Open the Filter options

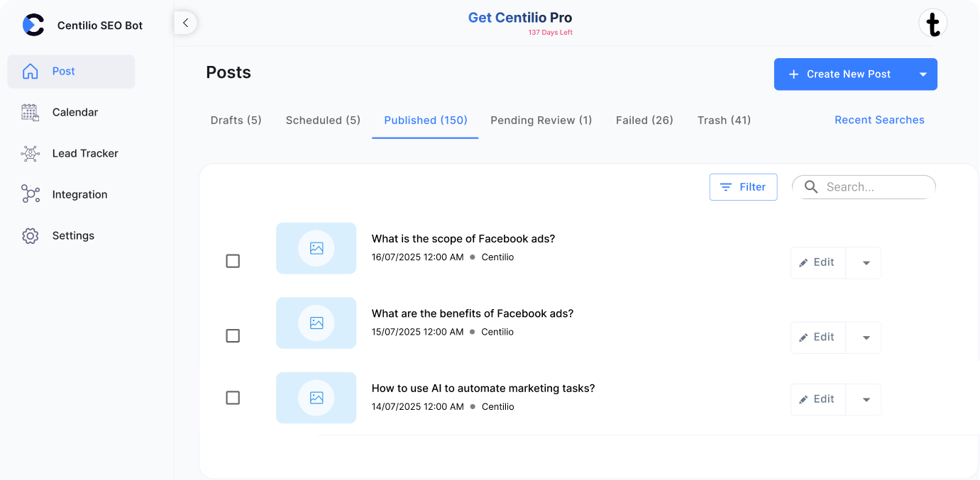pyautogui.click(x=743, y=186)
